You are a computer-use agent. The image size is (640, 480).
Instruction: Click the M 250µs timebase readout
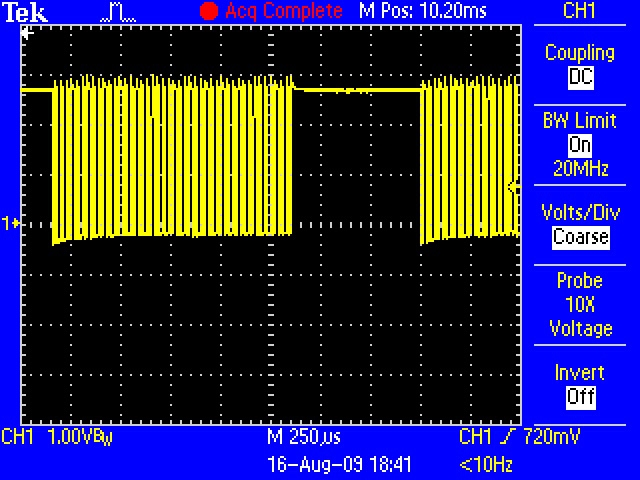tap(305, 438)
